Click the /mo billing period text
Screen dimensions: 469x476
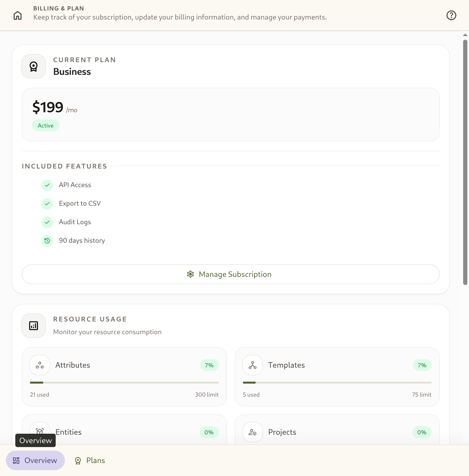click(x=72, y=110)
